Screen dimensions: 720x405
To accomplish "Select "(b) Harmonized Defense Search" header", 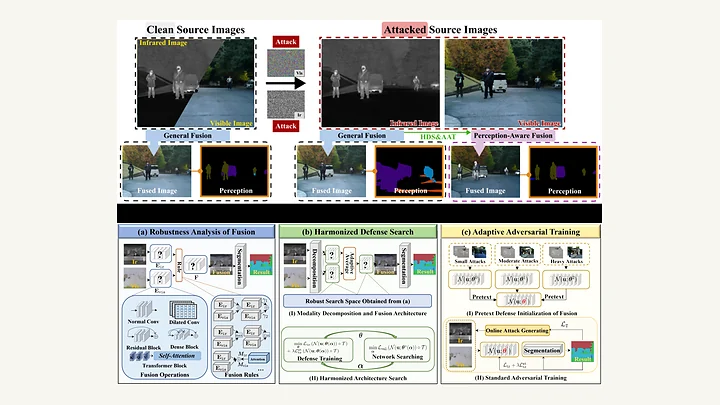I will point(358,232).
